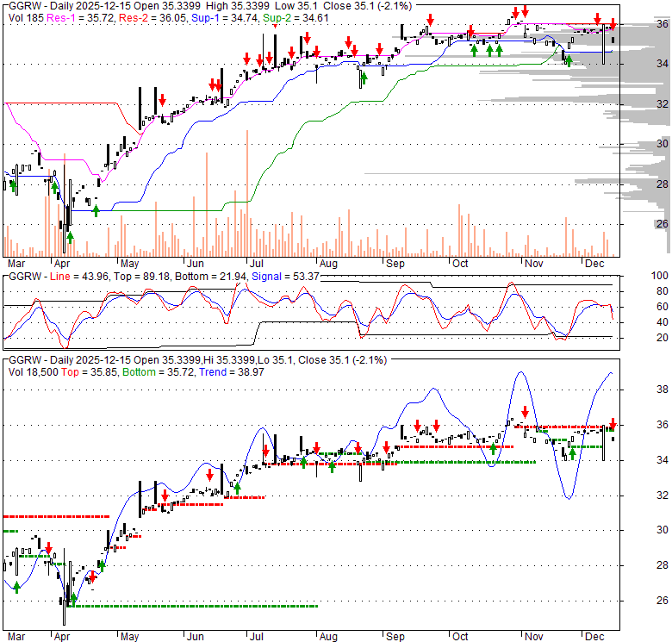
Task: Click the tallest volume bar in late June
Action: 247,193
